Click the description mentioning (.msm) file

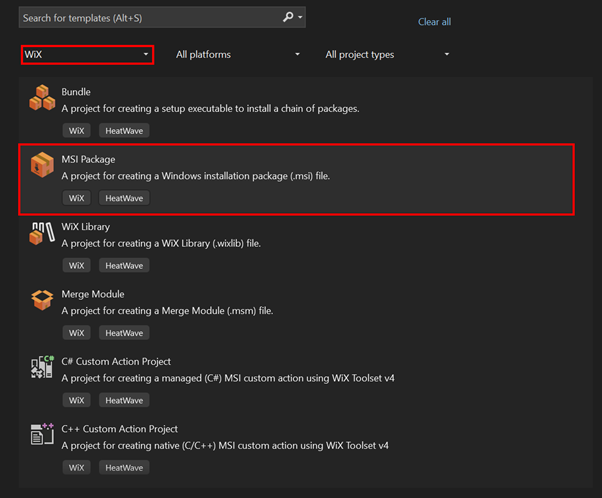tap(167, 311)
